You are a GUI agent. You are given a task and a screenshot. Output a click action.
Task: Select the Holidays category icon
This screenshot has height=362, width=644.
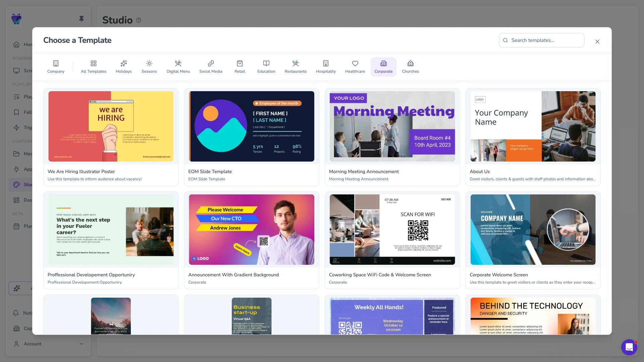pyautogui.click(x=123, y=63)
